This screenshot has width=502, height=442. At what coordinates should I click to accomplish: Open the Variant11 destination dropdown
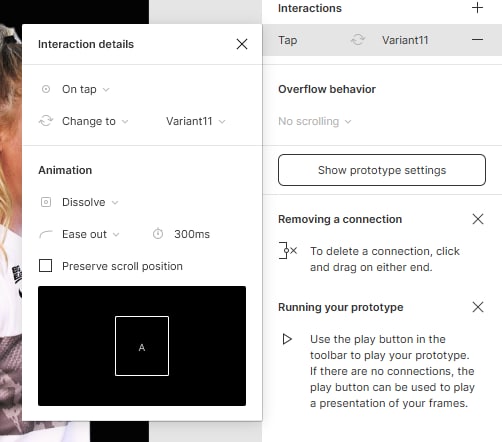coord(196,121)
